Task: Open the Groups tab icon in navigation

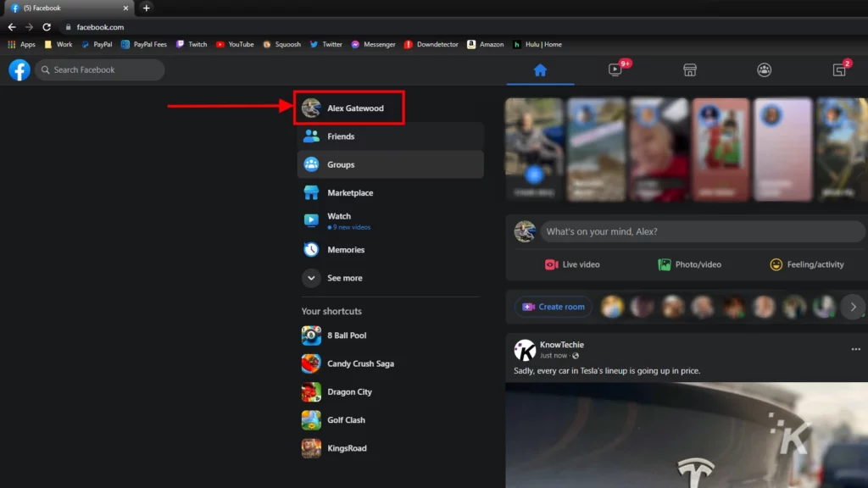Action: click(765, 70)
